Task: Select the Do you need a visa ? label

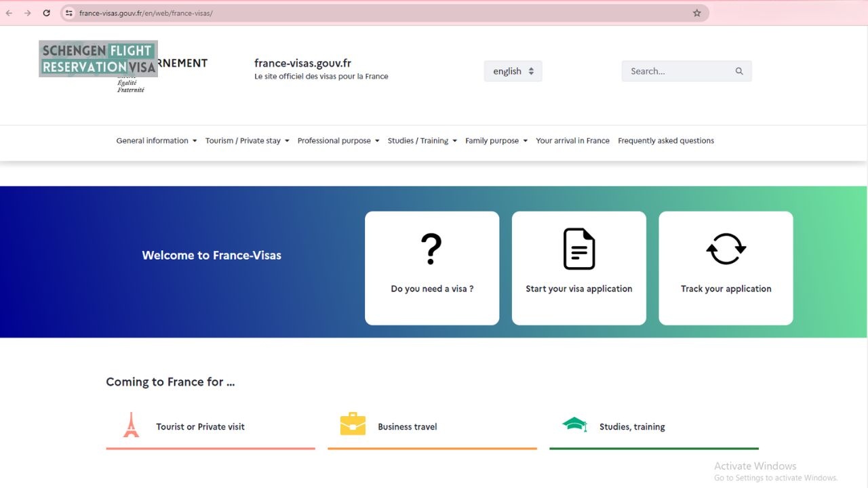Action: point(432,289)
